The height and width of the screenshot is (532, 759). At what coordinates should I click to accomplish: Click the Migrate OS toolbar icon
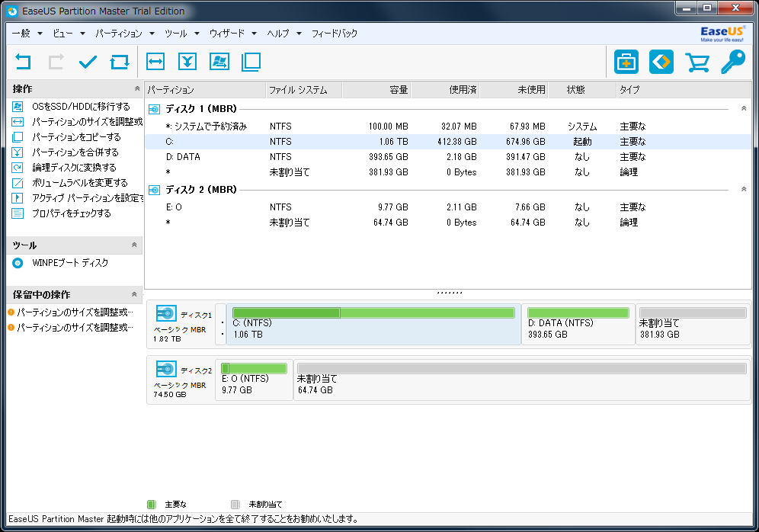point(219,62)
